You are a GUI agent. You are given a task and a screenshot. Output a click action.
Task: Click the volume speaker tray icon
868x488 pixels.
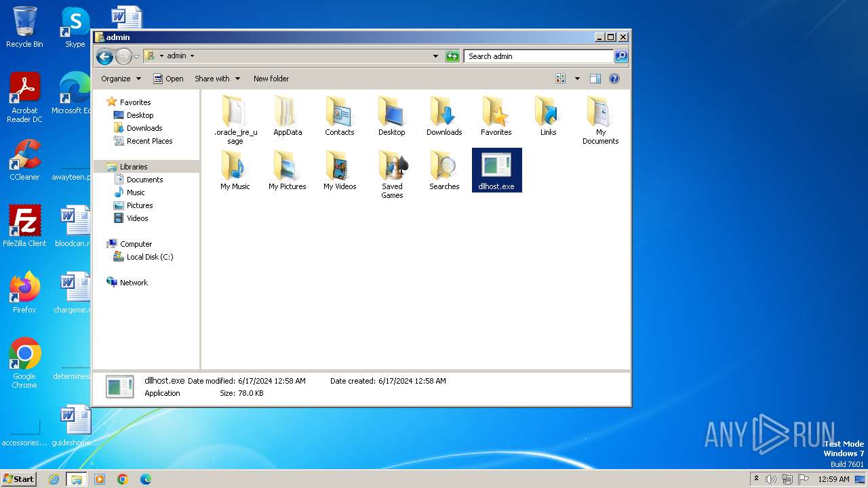(771, 479)
